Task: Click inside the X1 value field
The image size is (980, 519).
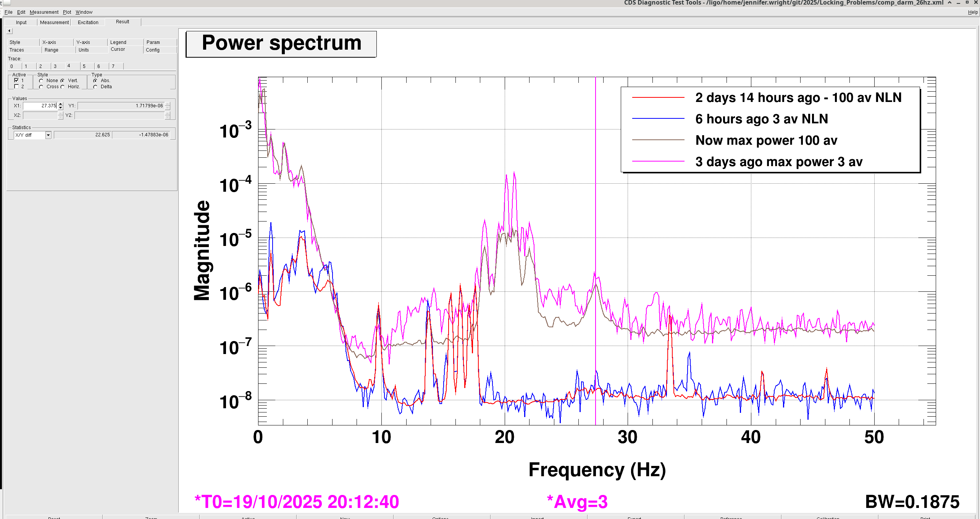Action: [40, 106]
